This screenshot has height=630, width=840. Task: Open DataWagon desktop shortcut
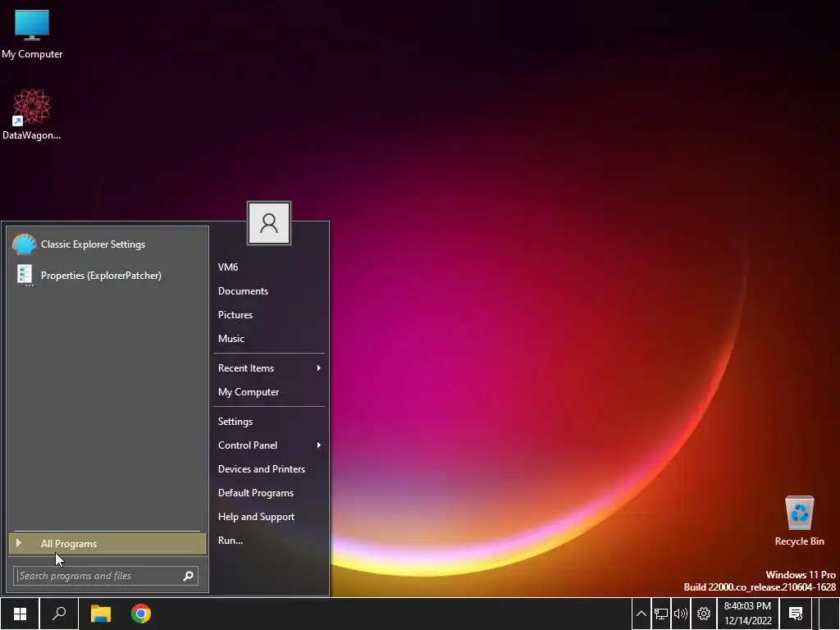point(32,115)
